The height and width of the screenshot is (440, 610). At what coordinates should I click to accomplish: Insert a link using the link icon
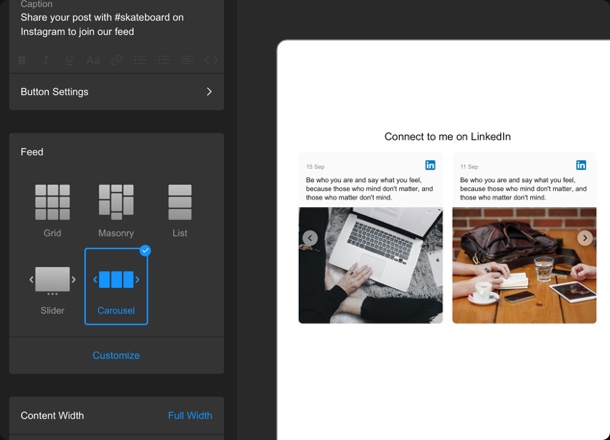[x=117, y=60]
